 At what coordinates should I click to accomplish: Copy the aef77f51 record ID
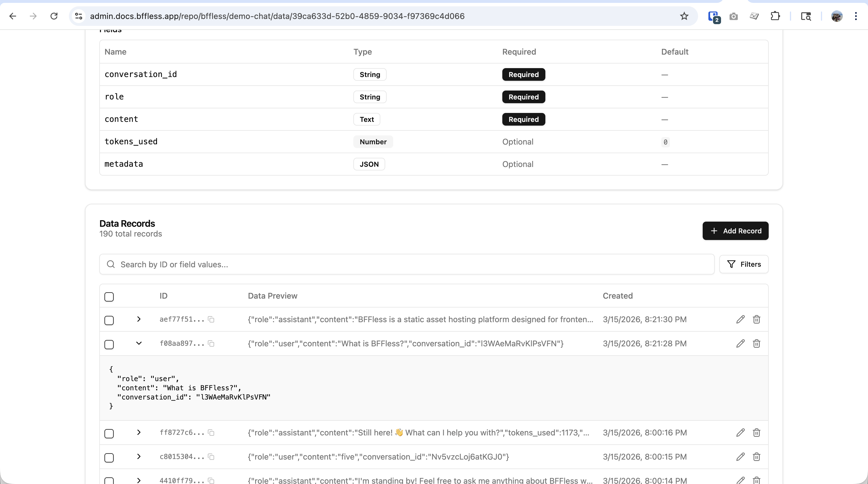[211, 319]
